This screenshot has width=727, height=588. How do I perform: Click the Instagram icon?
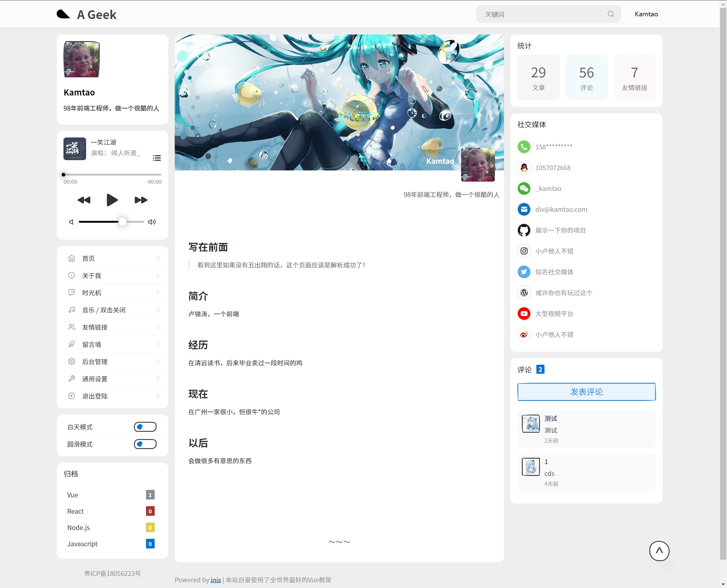[524, 251]
